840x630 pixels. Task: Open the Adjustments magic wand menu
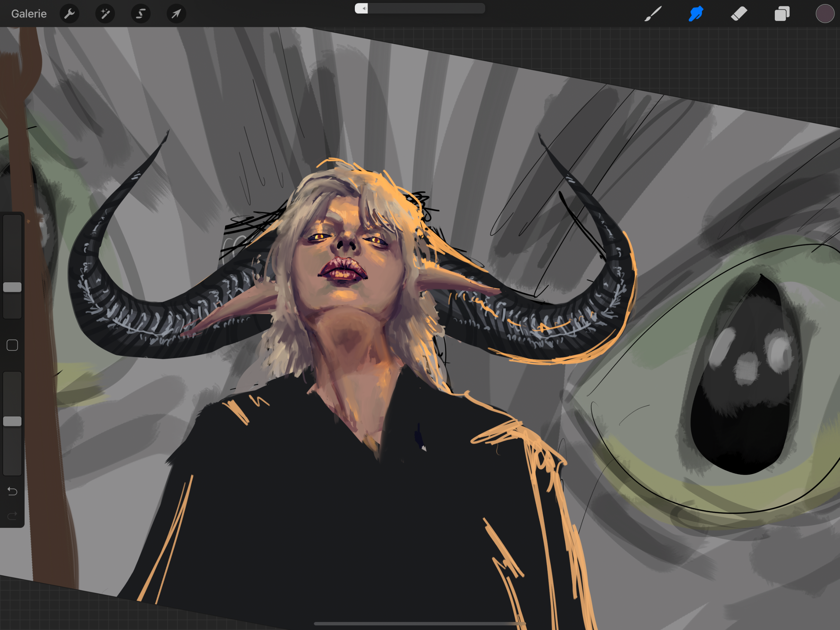105,14
